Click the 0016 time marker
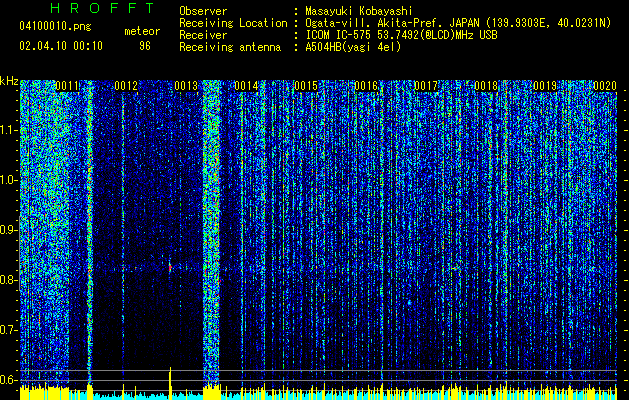The width and height of the screenshot is (629, 400). coord(366,86)
